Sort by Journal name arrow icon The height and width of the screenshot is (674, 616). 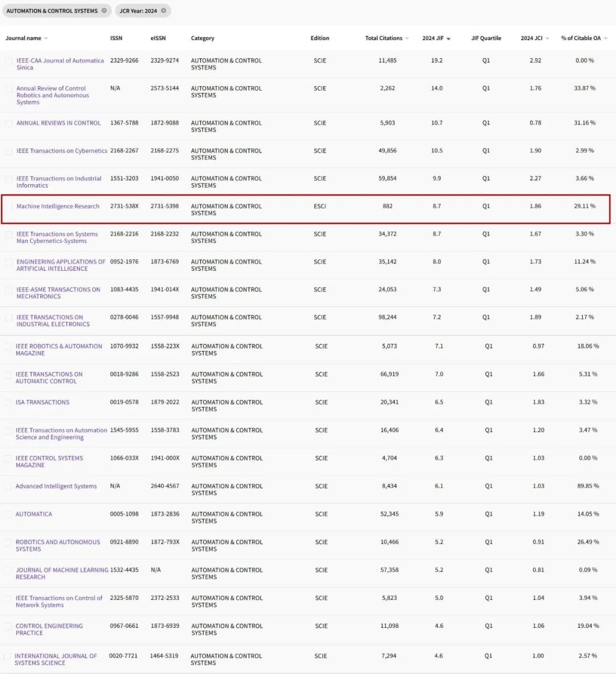point(46,39)
